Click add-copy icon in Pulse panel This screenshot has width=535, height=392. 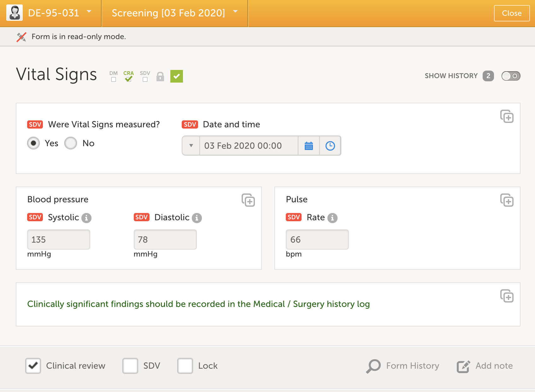pyautogui.click(x=507, y=200)
